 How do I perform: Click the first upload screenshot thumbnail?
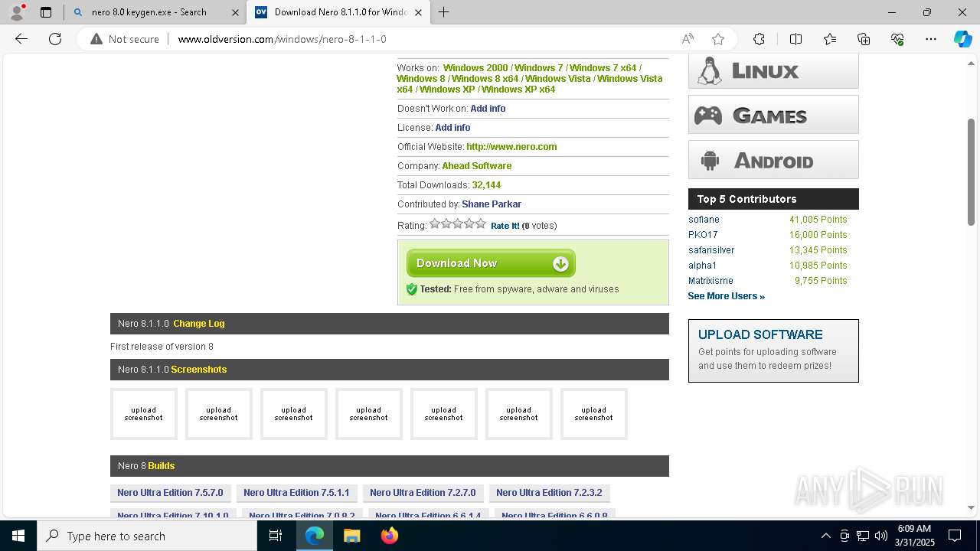pos(144,414)
